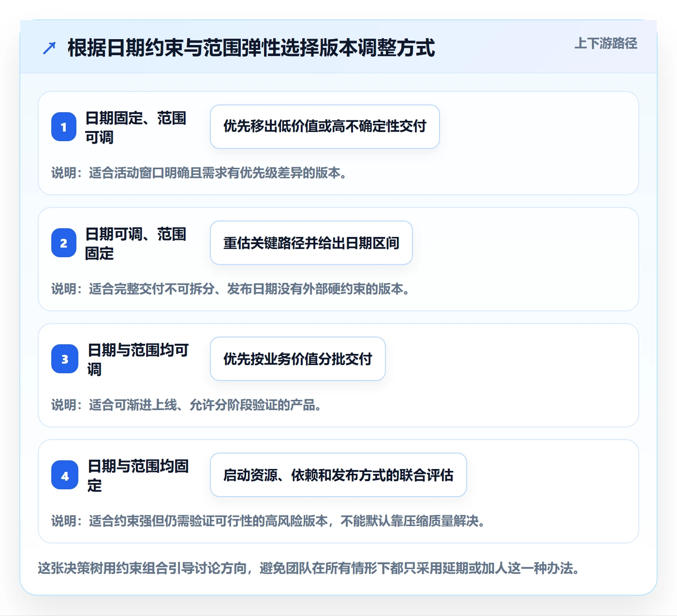Click the number 1 step badge
This screenshot has height=616, width=677.
point(64,127)
